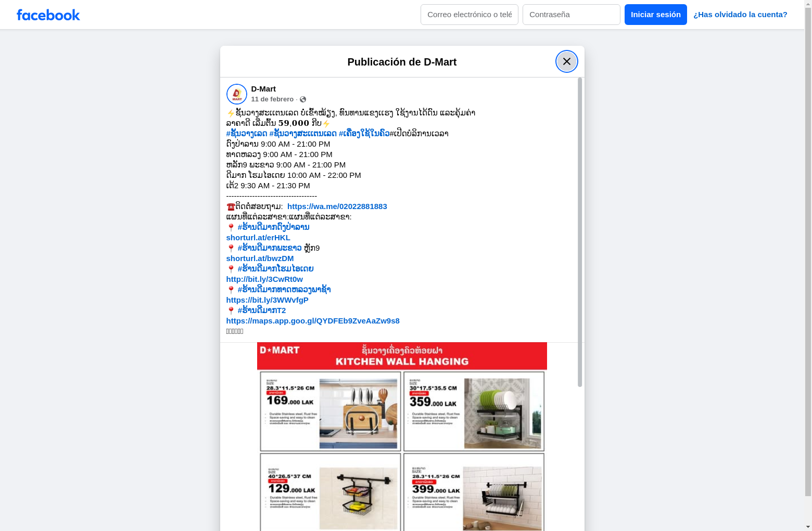Open the shorturl.at/bwzDM link
The height and width of the screenshot is (531, 812).
260,258
